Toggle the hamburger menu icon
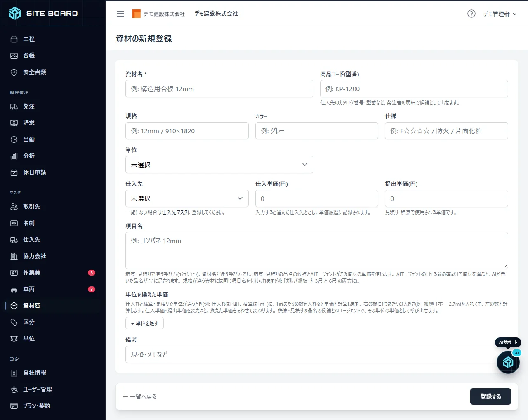 pyautogui.click(x=120, y=14)
